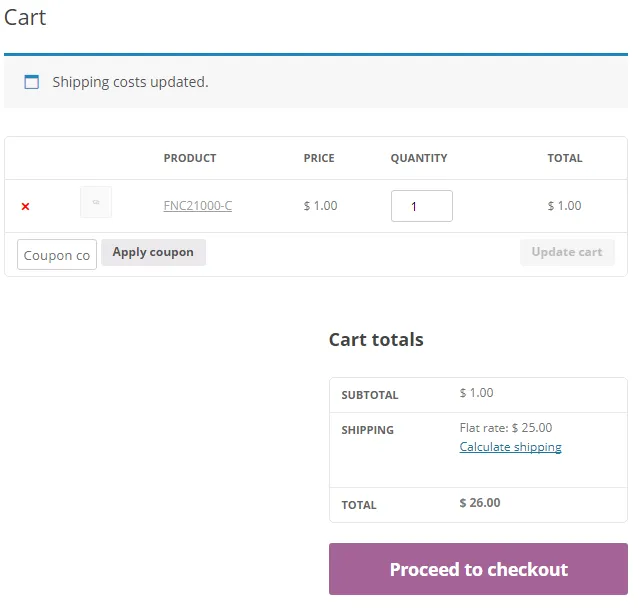Click the TOTAL column header in the product table
Viewport: 638px width, 613px height.
(x=564, y=158)
